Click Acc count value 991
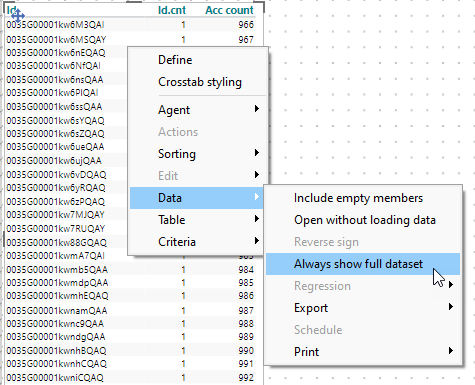Screen dimensions: 475x385 (x=246, y=364)
